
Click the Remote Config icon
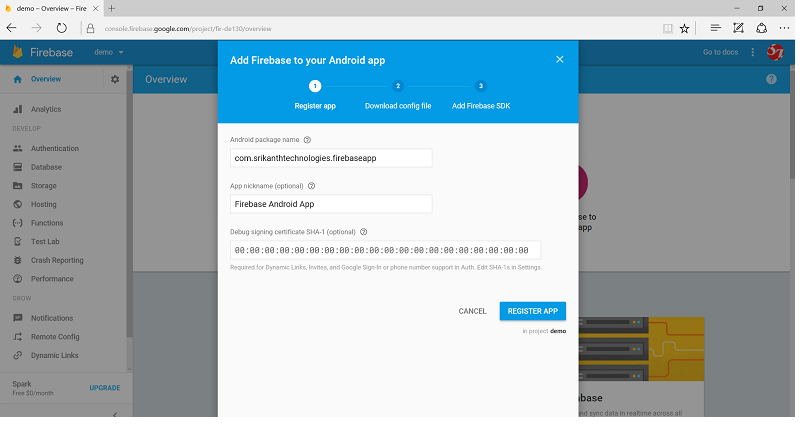tap(18, 337)
